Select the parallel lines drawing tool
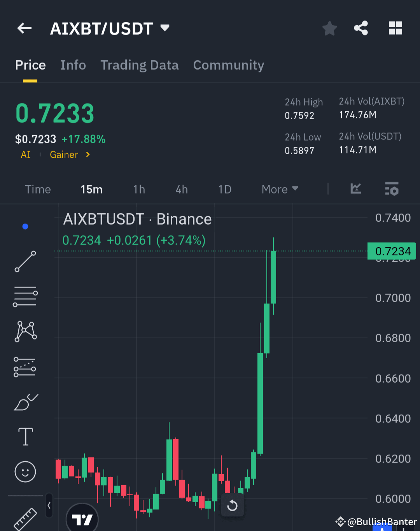Viewport: 420px width, 531px height. [25, 296]
